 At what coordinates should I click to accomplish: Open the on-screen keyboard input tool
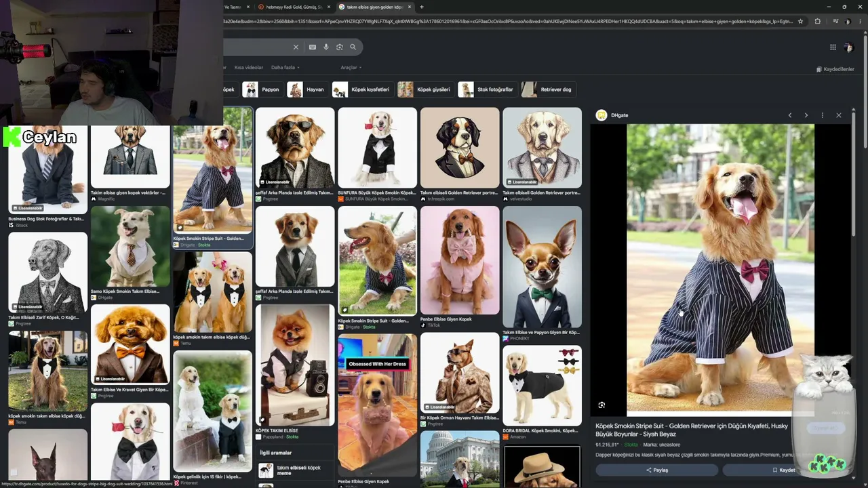[312, 47]
